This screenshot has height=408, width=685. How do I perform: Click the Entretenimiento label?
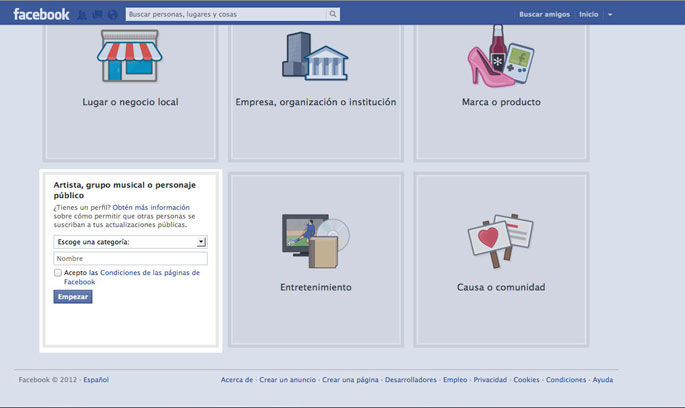click(316, 287)
